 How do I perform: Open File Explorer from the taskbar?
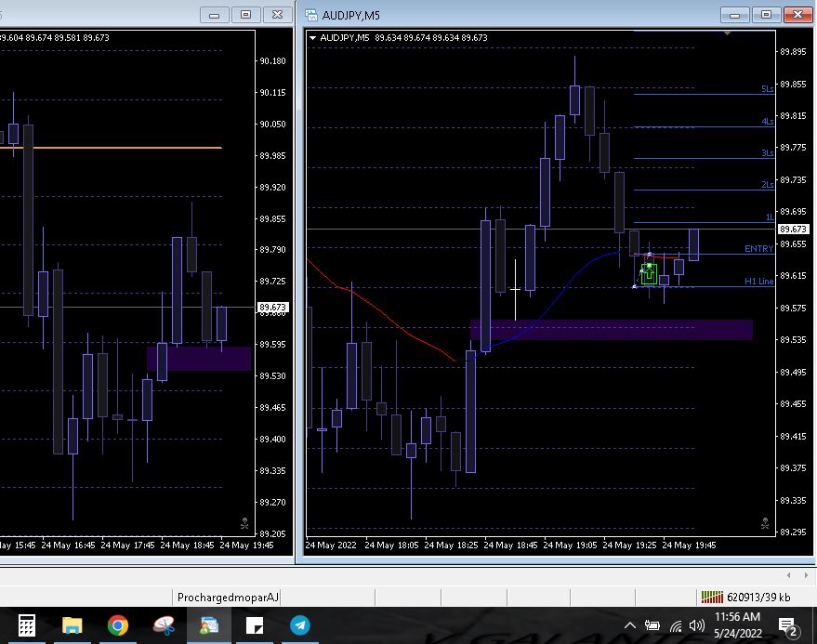pos(72,625)
